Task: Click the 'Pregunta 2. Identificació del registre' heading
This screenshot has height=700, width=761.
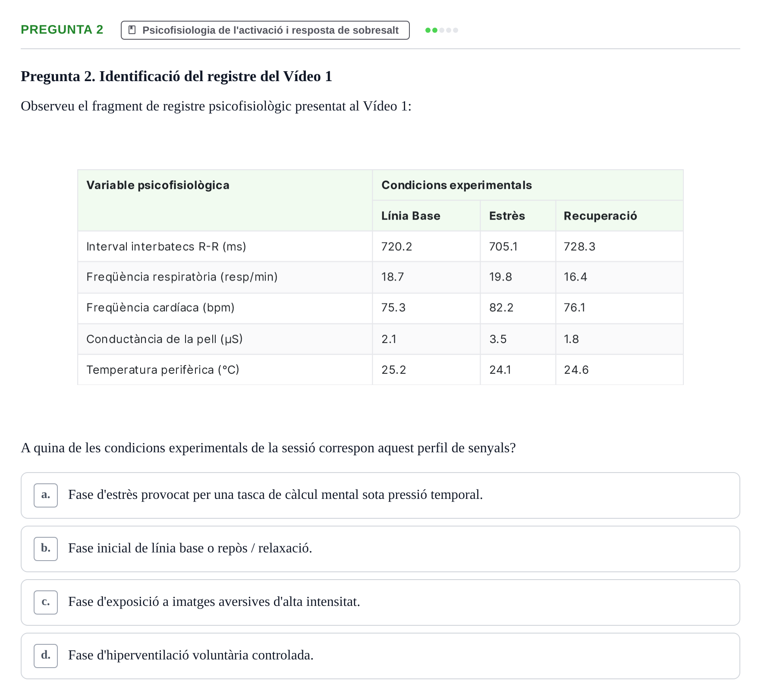Action: [176, 76]
